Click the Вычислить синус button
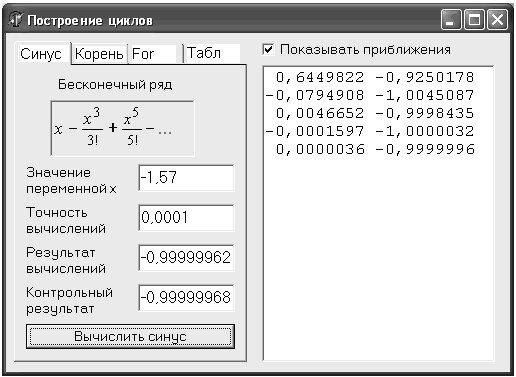The width and height of the screenshot is (516, 377). pos(130,336)
